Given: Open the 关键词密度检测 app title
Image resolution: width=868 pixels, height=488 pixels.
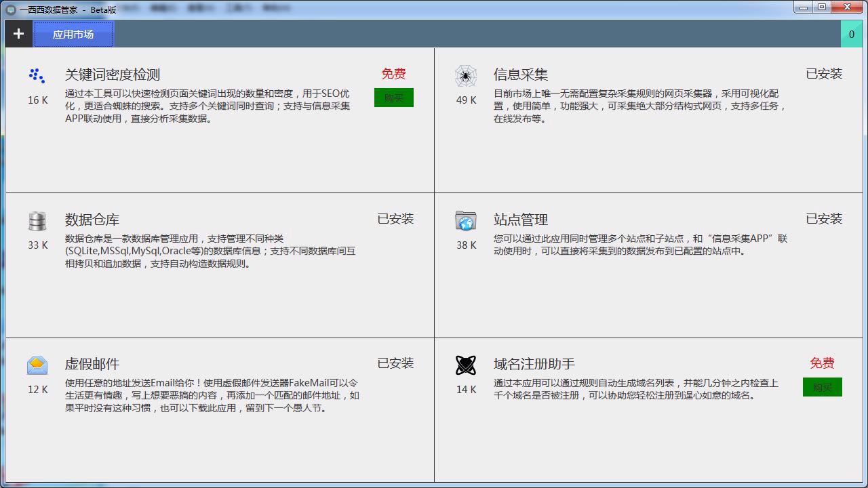Looking at the screenshot, I should coord(113,75).
